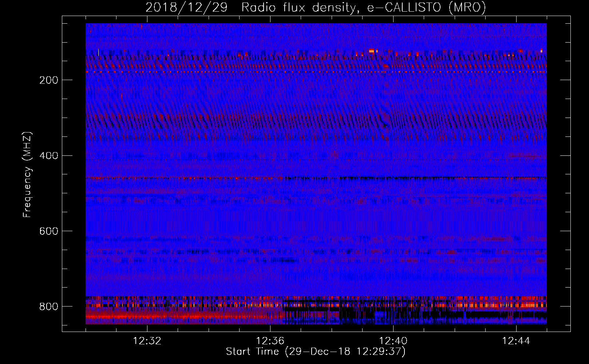Click the '200' frequency tick label
The width and height of the screenshot is (589, 364).
point(48,80)
